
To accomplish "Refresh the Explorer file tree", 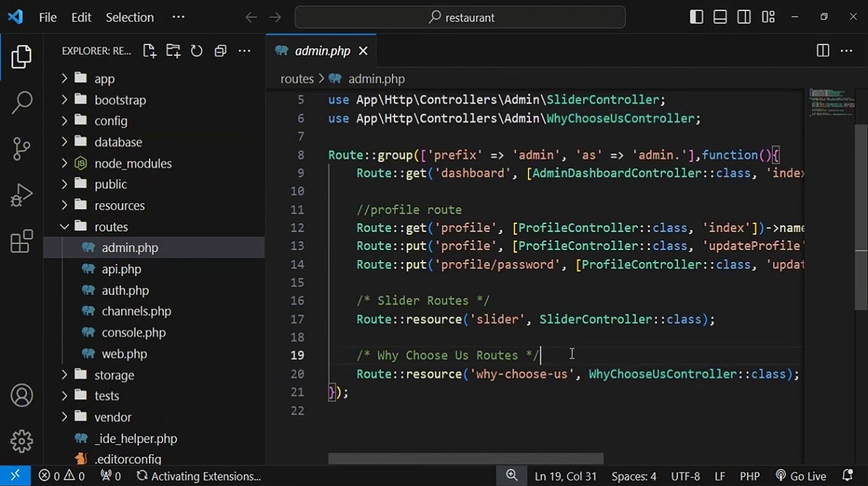I will (196, 51).
